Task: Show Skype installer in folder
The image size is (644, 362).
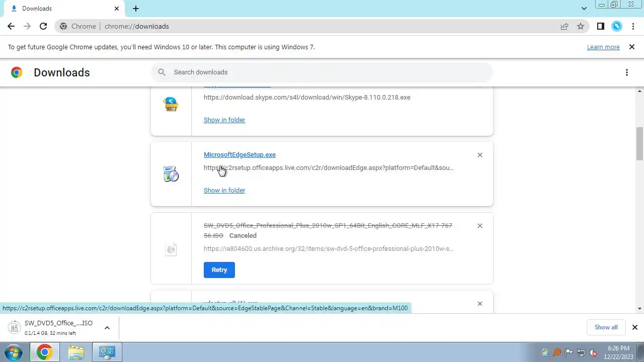Action: (224, 120)
